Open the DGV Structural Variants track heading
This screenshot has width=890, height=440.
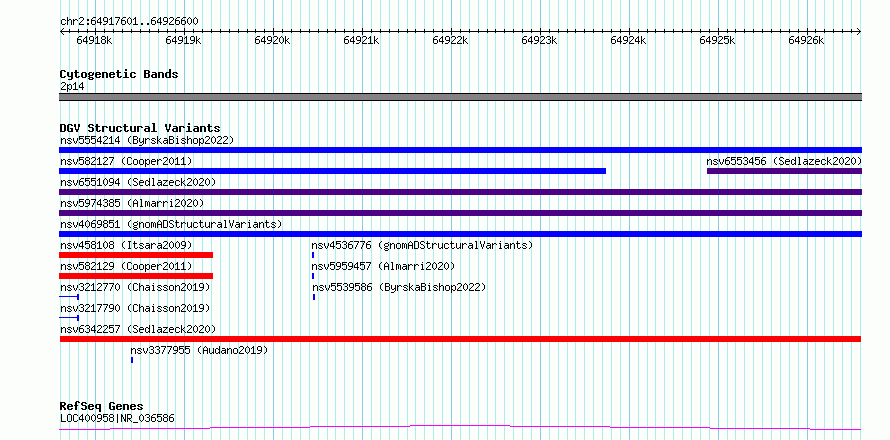[x=140, y=128]
